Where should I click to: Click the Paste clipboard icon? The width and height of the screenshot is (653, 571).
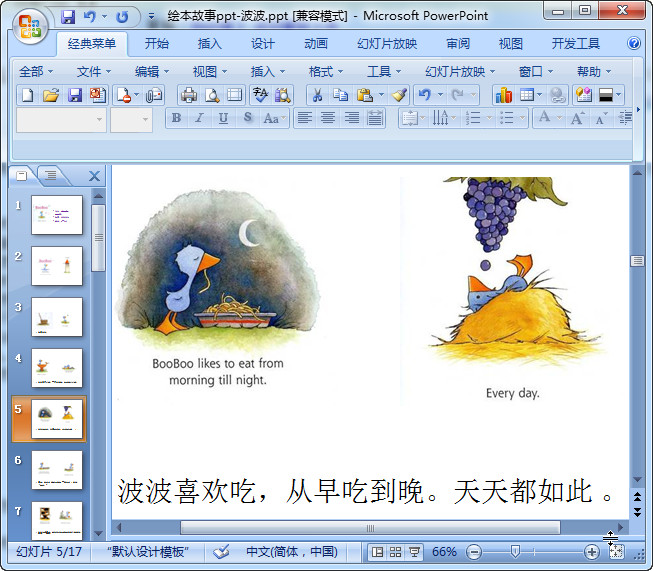(x=364, y=95)
